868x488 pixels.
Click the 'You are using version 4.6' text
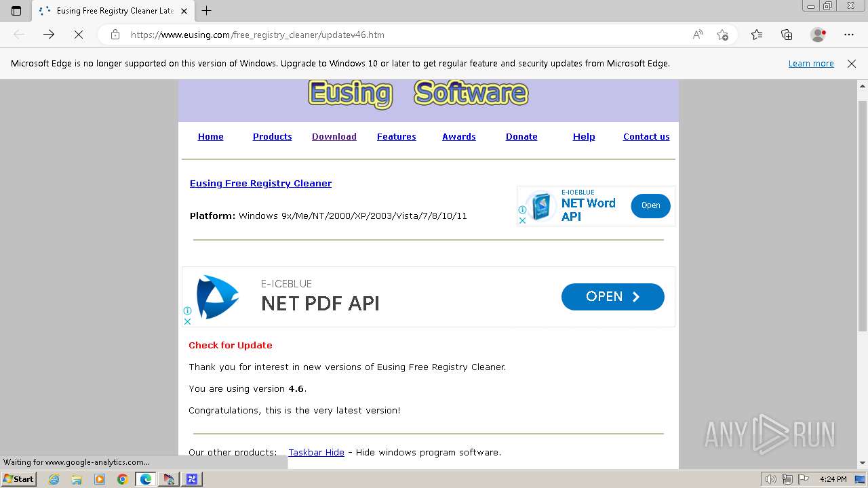click(248, 389)
